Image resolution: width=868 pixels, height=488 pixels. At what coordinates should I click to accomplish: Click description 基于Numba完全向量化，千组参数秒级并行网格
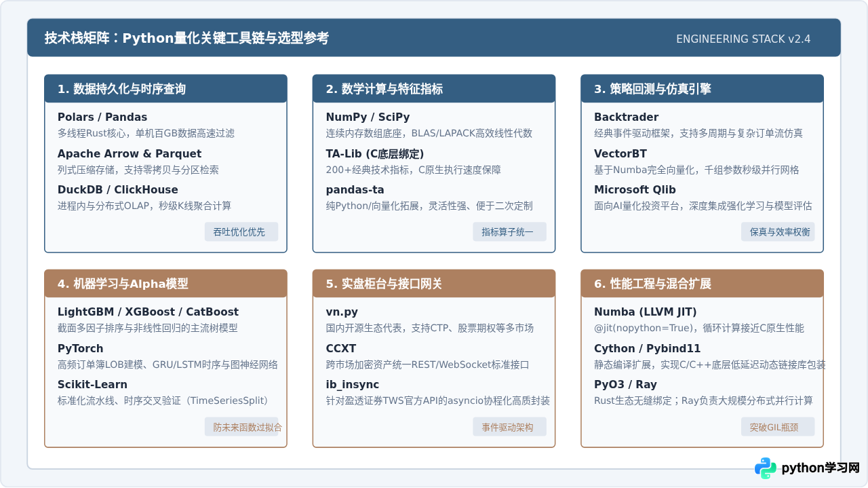696,170
